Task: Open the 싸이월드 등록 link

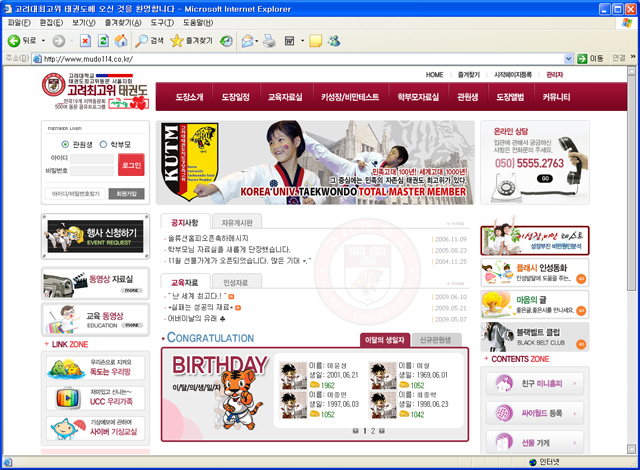Action: pos(535,413)
